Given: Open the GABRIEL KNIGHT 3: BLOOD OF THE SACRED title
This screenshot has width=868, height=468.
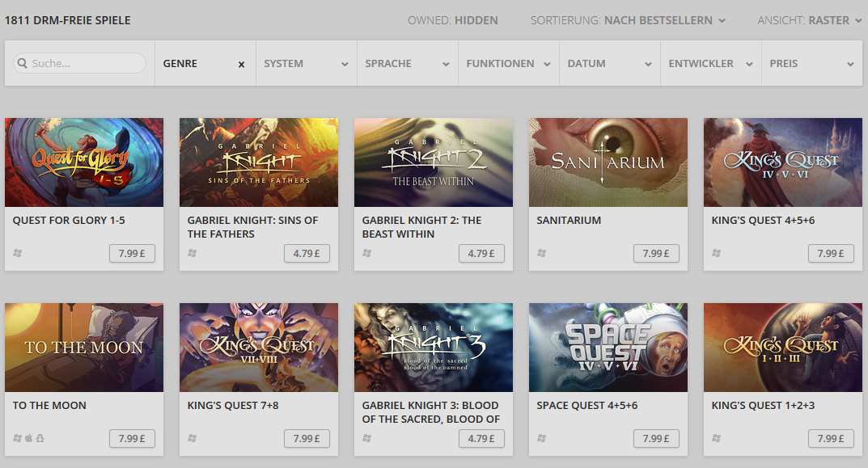Looking at the screenshot, I should tap(430, 412).
